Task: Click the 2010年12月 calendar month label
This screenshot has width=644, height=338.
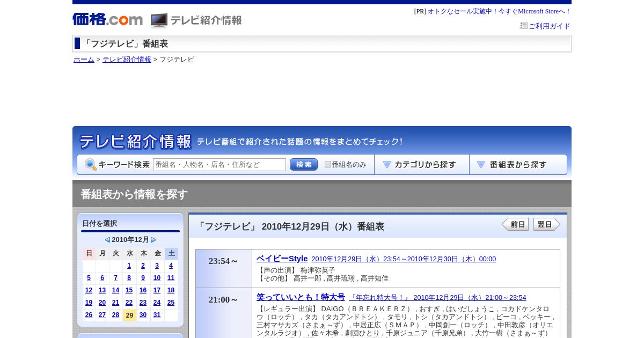Action: point(130,240)
